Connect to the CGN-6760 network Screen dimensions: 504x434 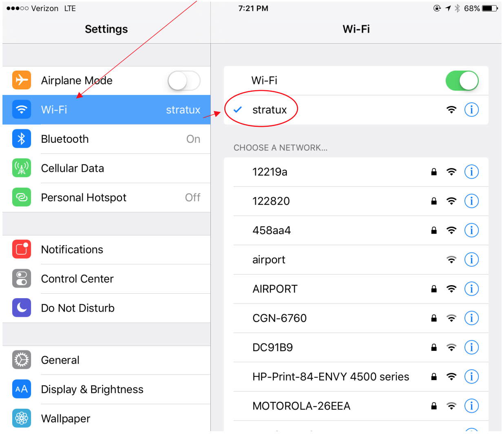pos(356,318)
